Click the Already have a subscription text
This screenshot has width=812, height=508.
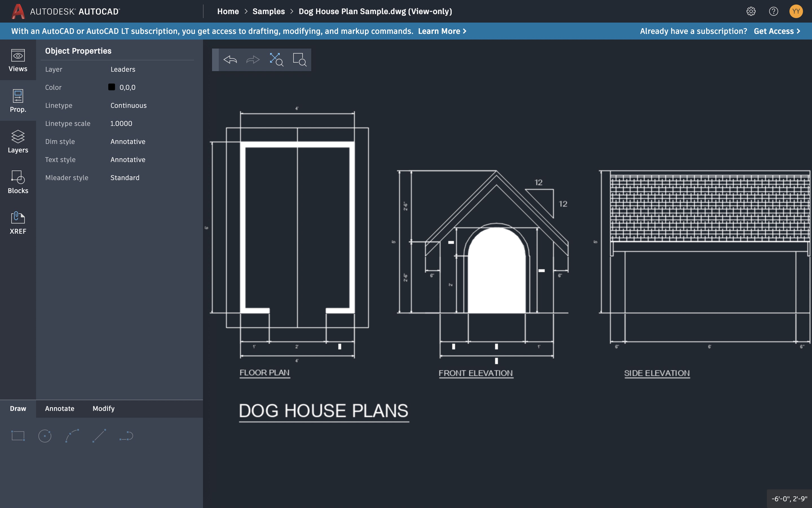point(693,31)
